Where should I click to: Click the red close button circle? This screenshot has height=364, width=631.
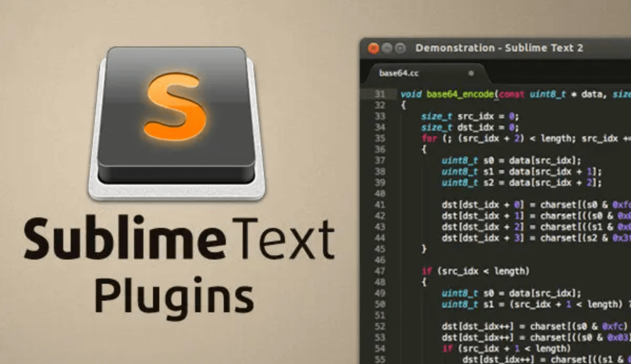tap(374, 48)
